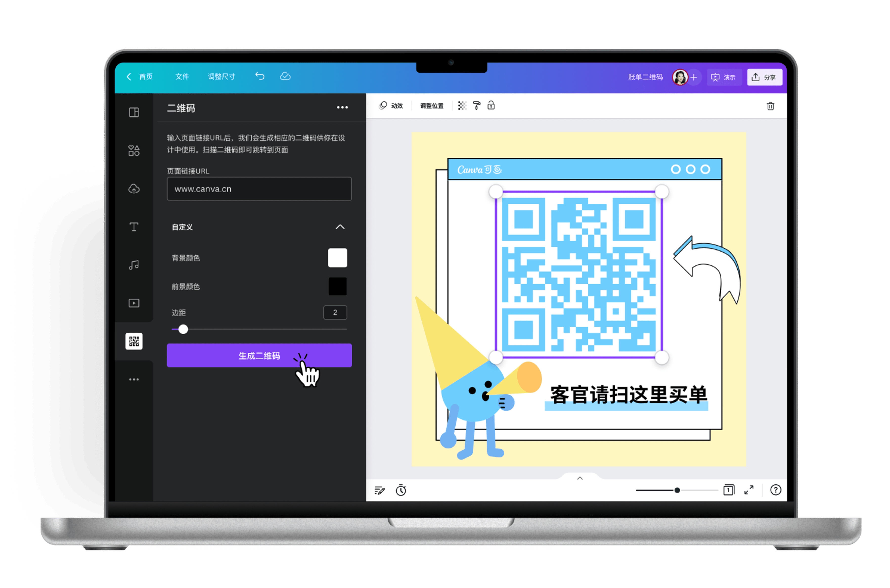
Task: Open the 前景颜色 black swatch
Action: (337, 286)
